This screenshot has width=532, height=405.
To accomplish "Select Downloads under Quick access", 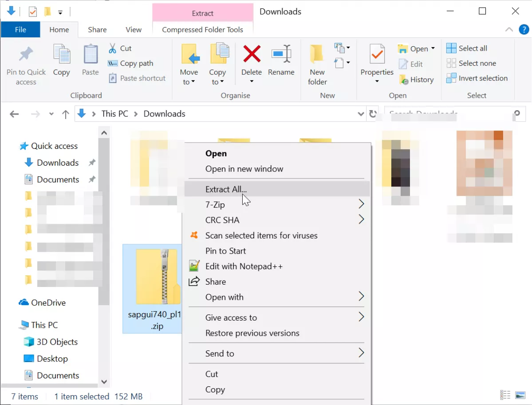I will point(58,163).
